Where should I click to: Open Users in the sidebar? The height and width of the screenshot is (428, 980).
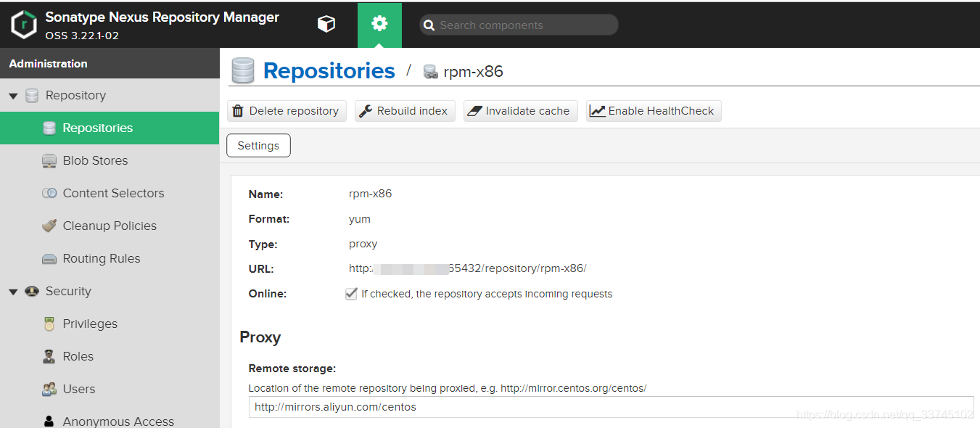point(110,390)
